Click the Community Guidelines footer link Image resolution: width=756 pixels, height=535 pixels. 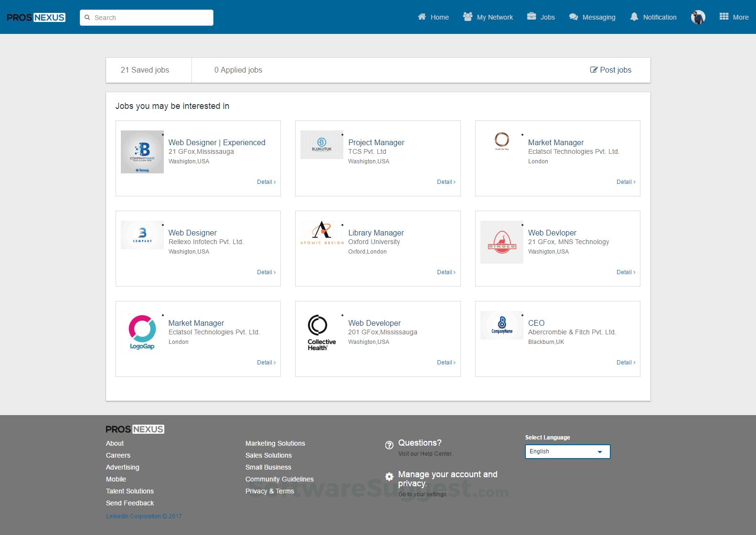point(279,479)
